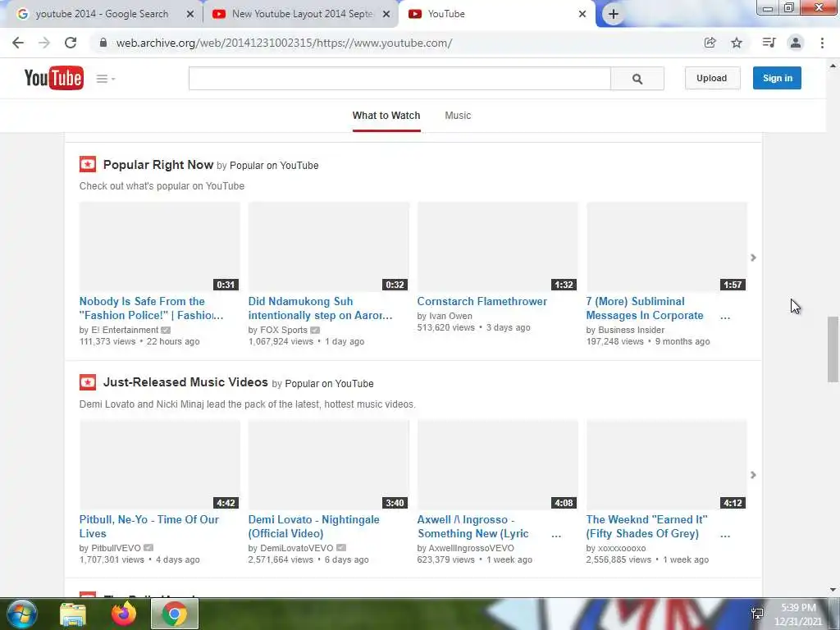The height and width of the screenshot is (630, 840).
Task: Switch to the Music tab
Action: click(x=458, y=116)
